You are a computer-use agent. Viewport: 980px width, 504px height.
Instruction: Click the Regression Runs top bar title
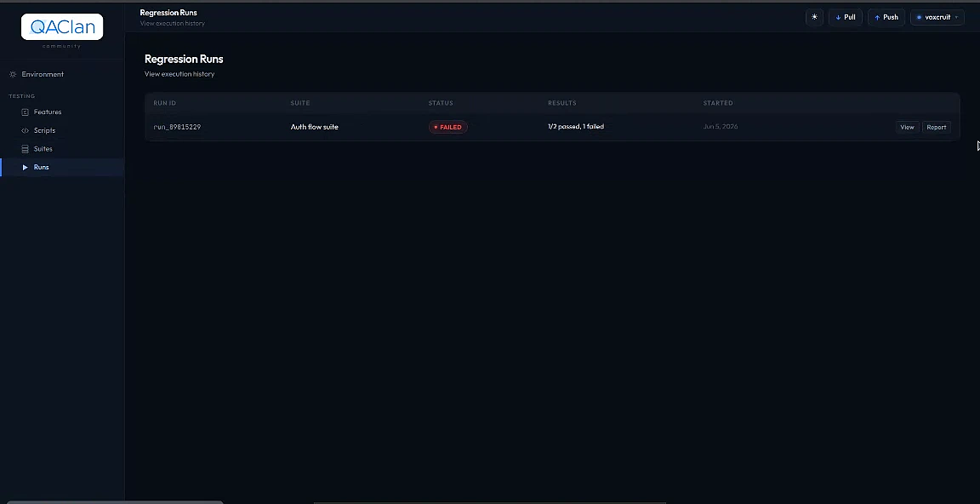point(168,13)
